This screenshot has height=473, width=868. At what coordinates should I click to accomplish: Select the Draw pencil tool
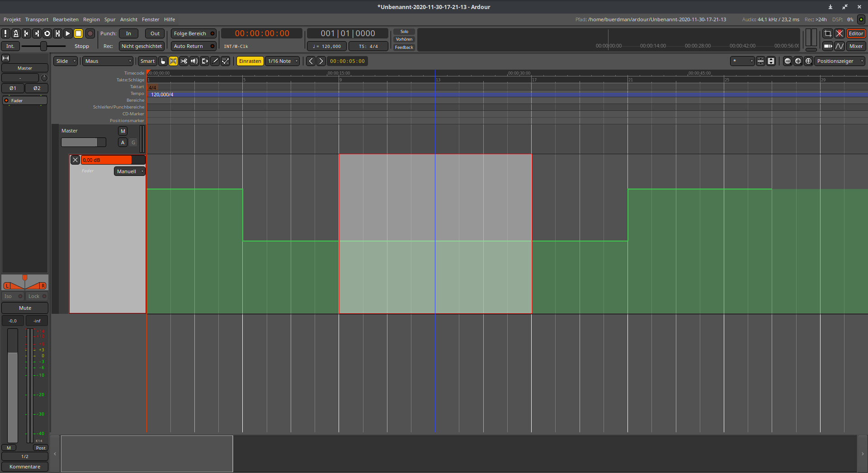(215, 61)
